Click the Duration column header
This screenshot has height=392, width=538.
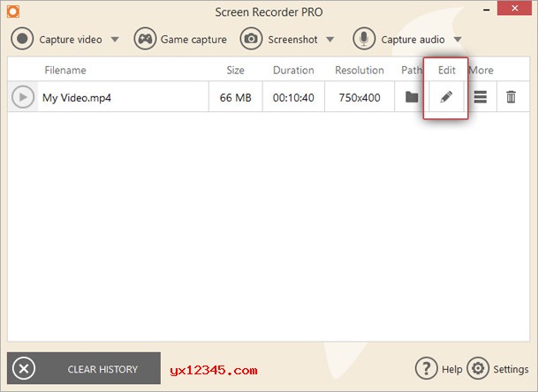point(293,71)
